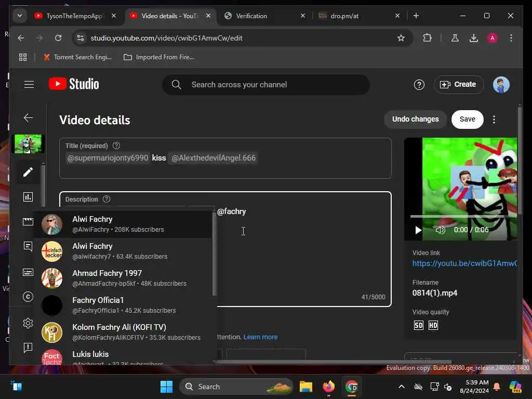Click the page vertical scrollbar

519,159
